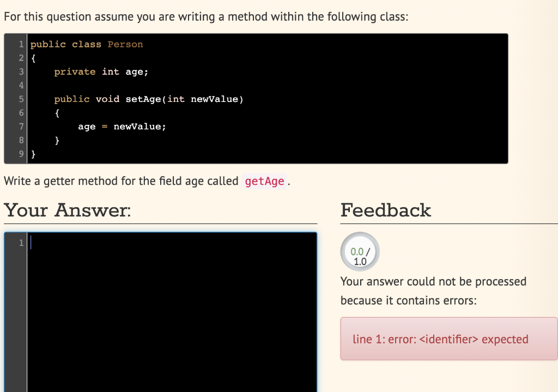The image size is (558, 392).
Task: Click the red error alert box
Action: coord(448,339)
